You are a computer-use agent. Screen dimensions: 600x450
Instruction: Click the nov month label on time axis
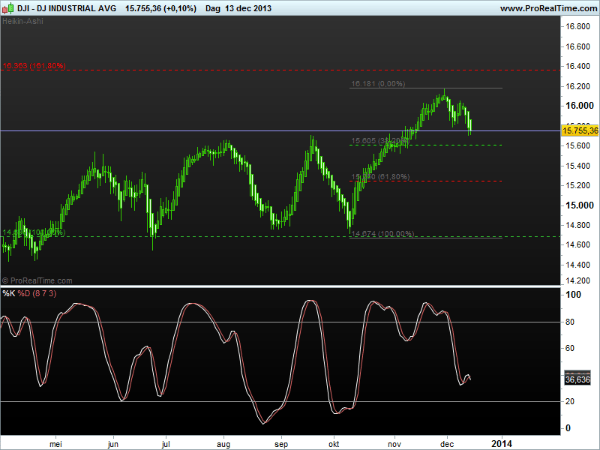tap(394, 444)
